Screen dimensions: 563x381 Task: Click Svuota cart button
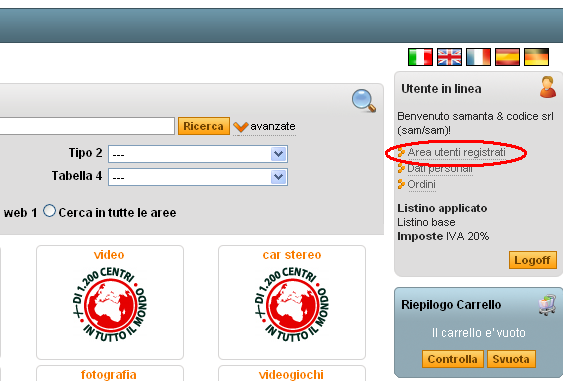coord(511,359)
